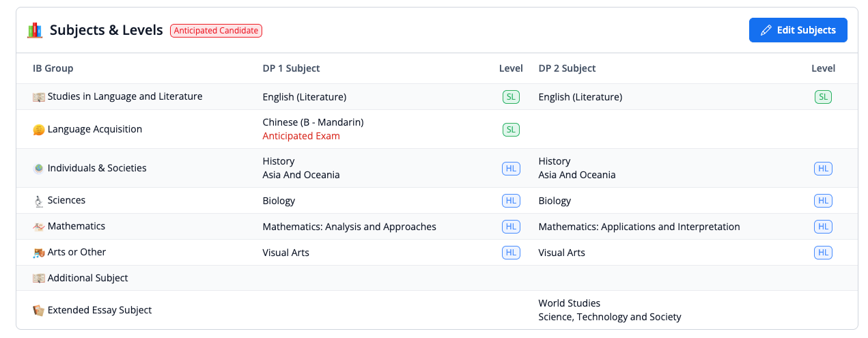Click the HL badge for DP 2 Visual Arts
Image resolution: width=868 pixels, height=338 pixels.
(x=823, y=253)
